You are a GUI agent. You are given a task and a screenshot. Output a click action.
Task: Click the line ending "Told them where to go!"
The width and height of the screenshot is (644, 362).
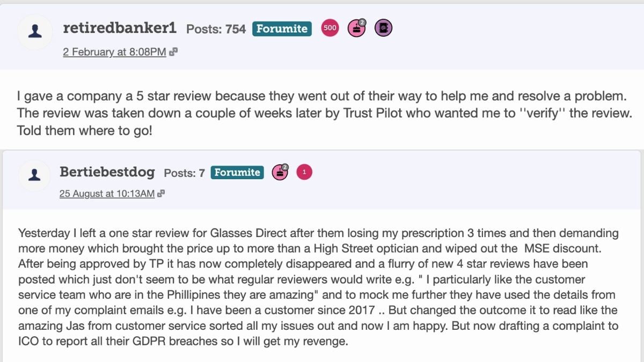coord(85,130)
